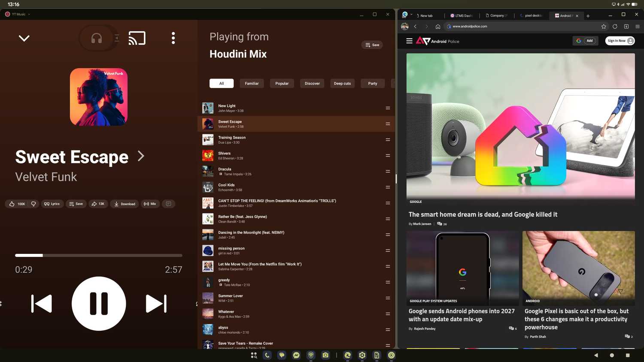Open the app drawer search in taskbar

254,355
